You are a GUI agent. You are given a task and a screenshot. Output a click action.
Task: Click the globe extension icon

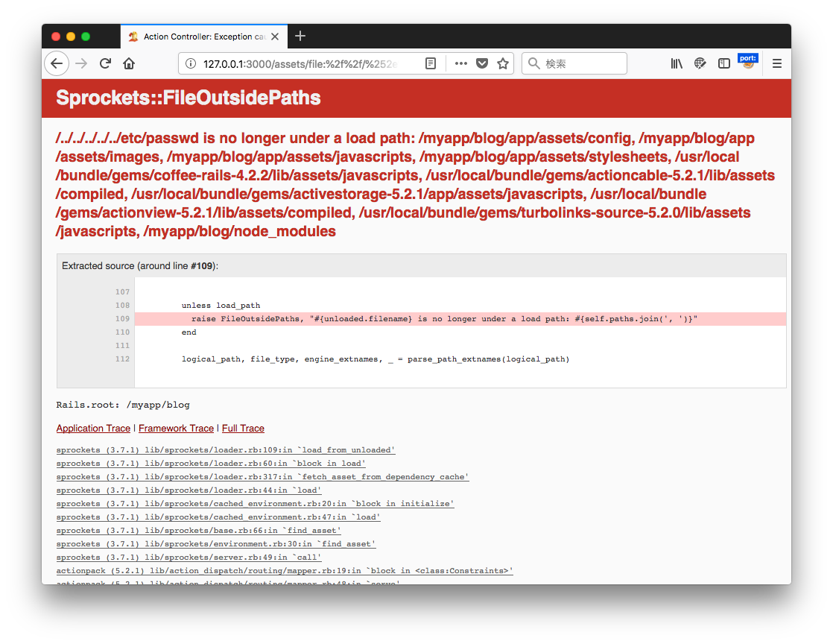click(700, 64)
